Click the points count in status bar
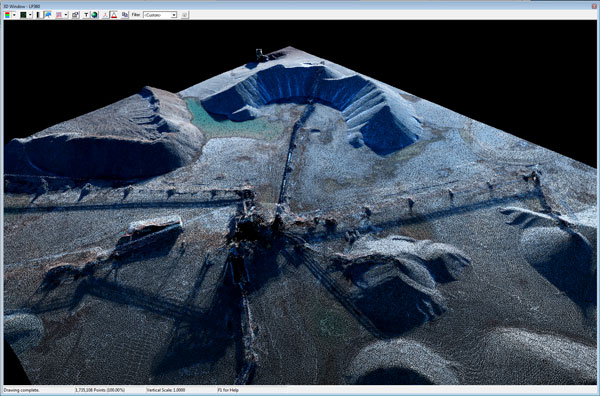Screen dimensions: 600x396 [100, 390]
